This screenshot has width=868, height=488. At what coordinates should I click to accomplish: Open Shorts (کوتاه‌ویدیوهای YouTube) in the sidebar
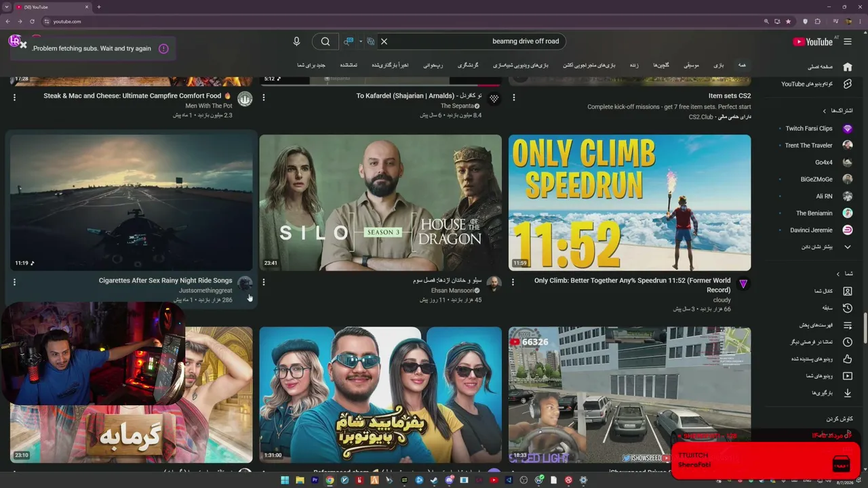pyautogui.click(x=816, y=84)
